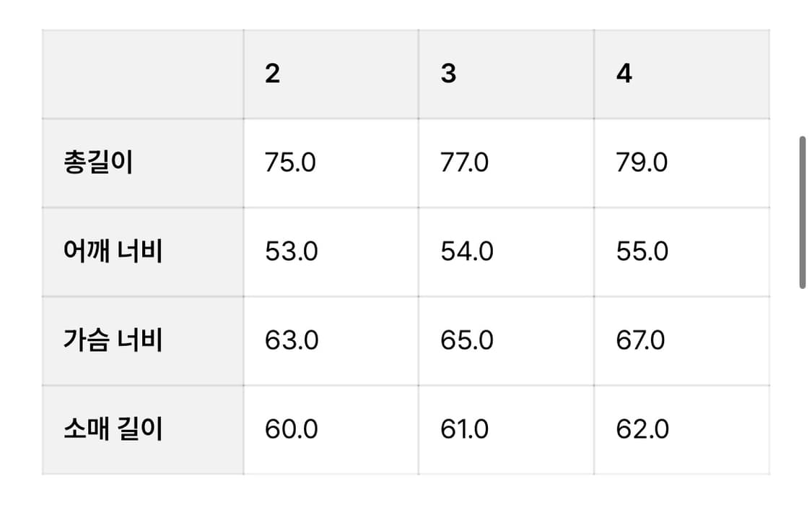812x518 pixels.
Task: Select the 55.0 shoulder width cell
Action: click(681, 252)
